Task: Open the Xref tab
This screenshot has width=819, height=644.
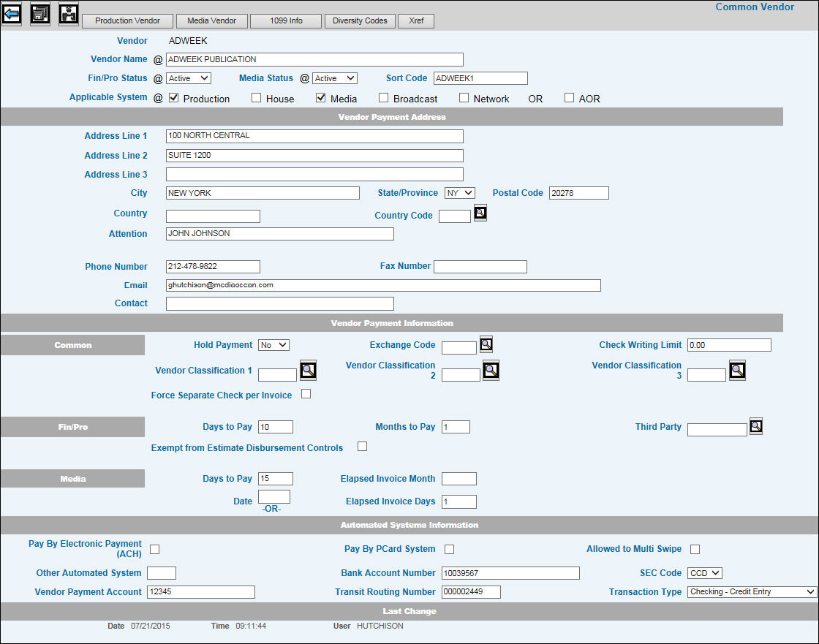Action: [416, 21]
